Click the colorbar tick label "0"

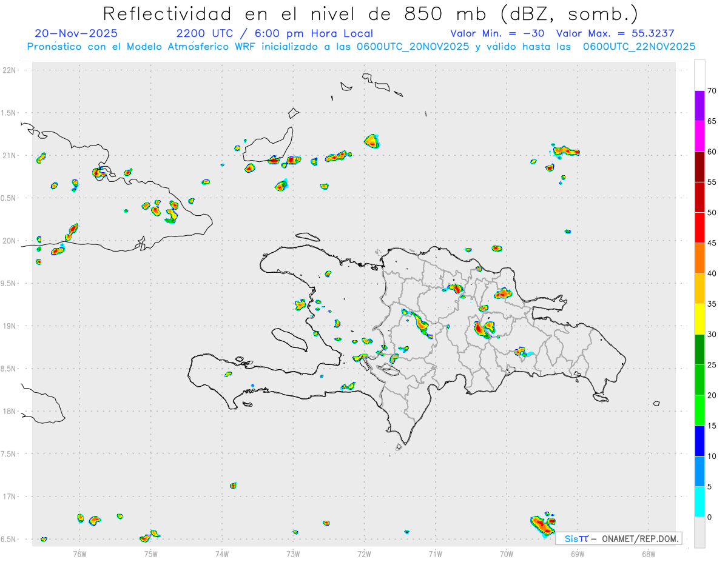tap(709, 517)
